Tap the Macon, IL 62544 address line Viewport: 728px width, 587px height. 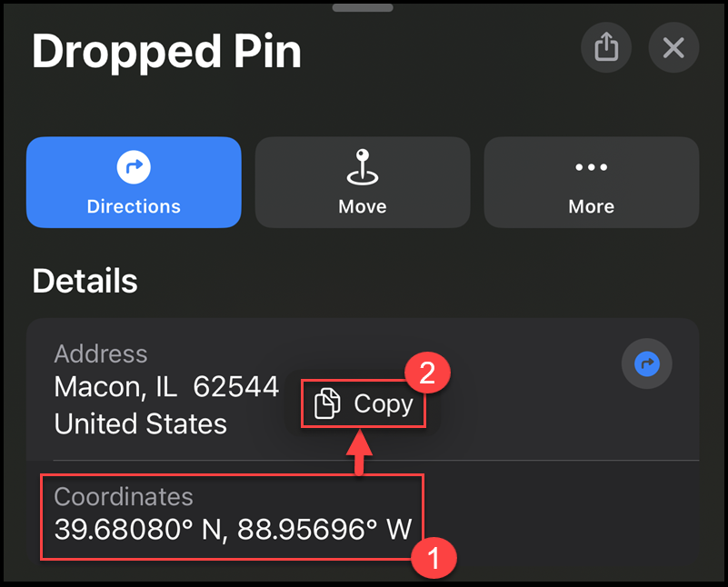click(166, 387)
